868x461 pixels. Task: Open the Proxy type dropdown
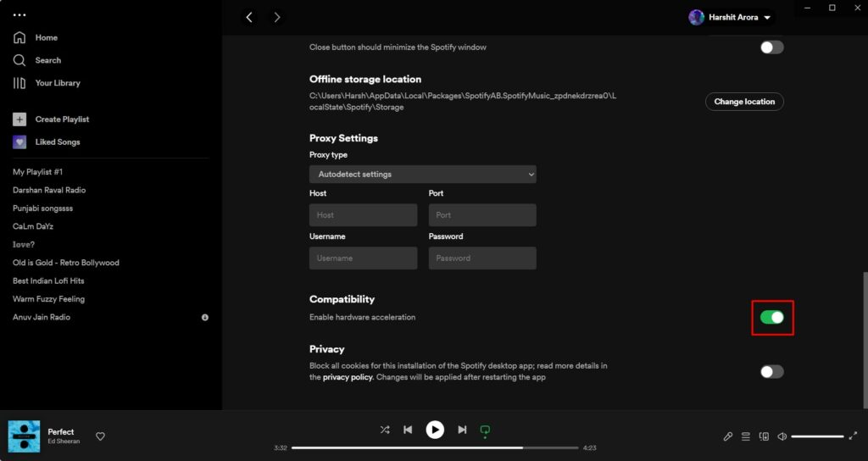(422, 174)
